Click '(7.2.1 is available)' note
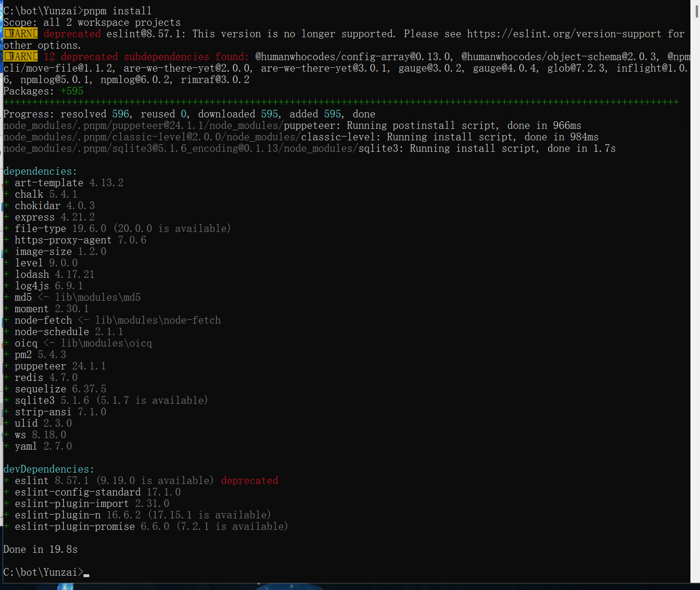The width and height of the screenshot is (700, 590). point(232,526)
